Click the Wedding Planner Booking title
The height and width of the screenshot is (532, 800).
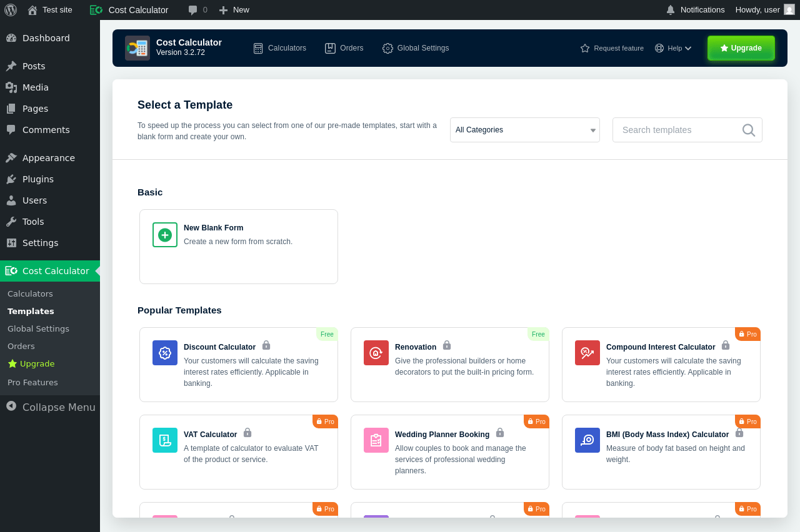(x=442, y=435)
